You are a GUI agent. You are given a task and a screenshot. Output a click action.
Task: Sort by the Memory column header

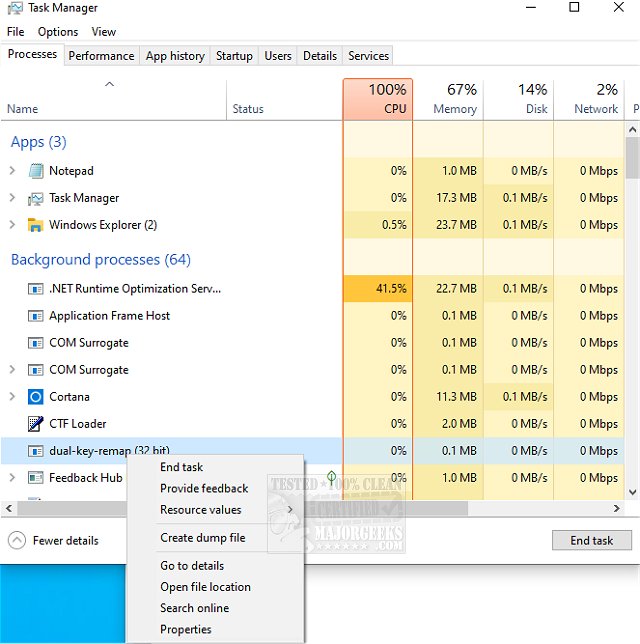448,99
